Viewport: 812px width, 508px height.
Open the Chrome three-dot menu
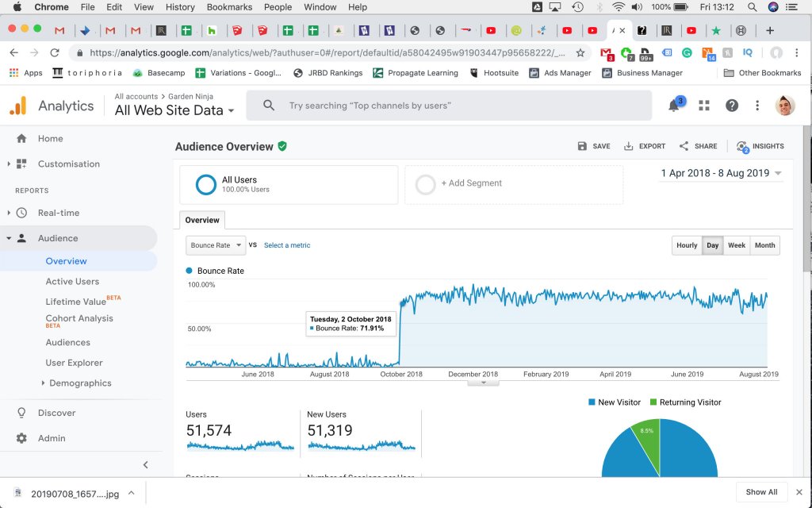(797, 52)
